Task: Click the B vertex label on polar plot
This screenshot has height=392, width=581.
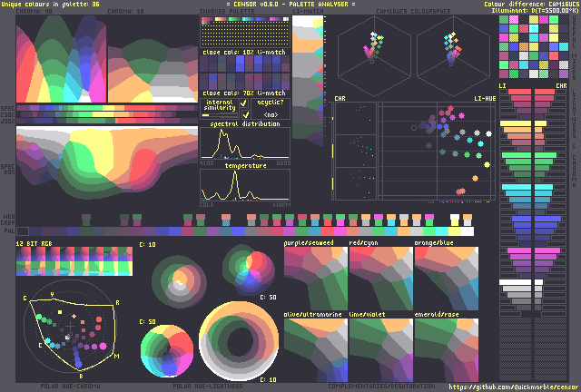Action: (81, 377)
